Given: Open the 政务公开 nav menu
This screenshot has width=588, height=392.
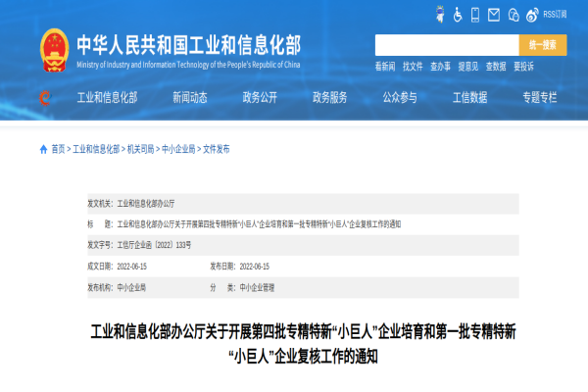Looking at the screenshot, I should coord(260,98).
